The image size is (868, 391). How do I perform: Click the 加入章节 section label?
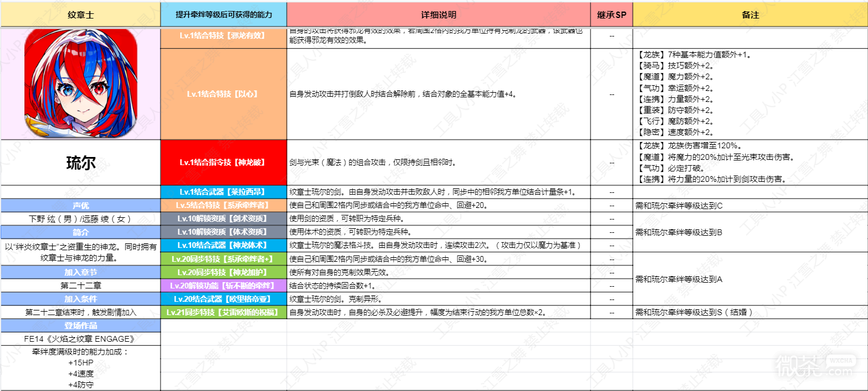81,272
